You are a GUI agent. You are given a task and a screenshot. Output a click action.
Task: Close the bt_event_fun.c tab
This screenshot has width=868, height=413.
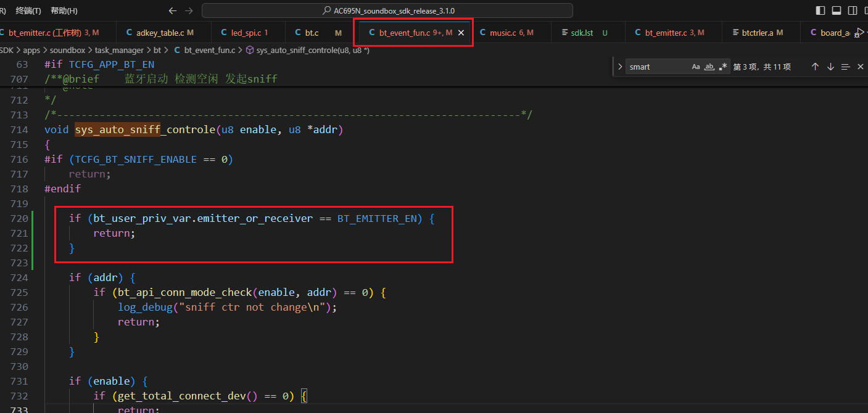[461, 33]
